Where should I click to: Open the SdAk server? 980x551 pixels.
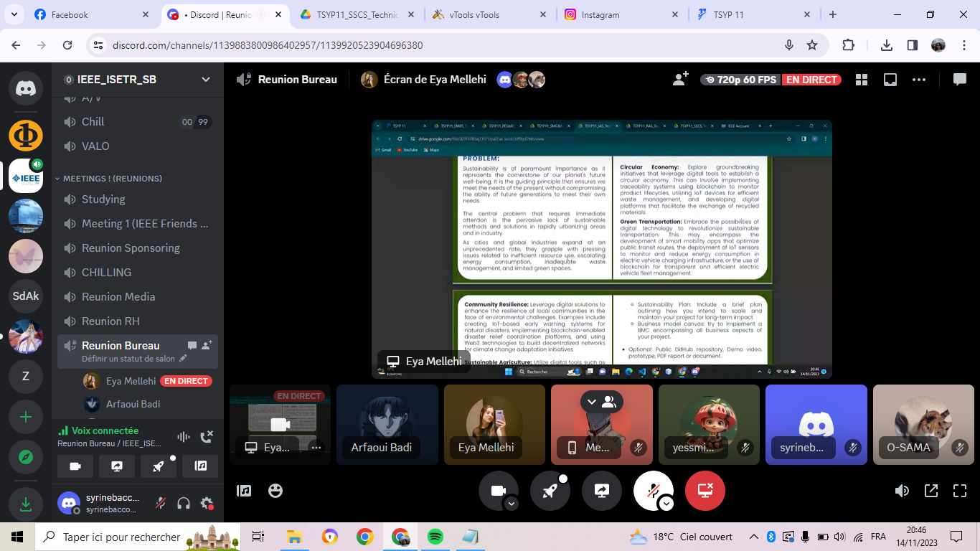[x=26, y=296]
